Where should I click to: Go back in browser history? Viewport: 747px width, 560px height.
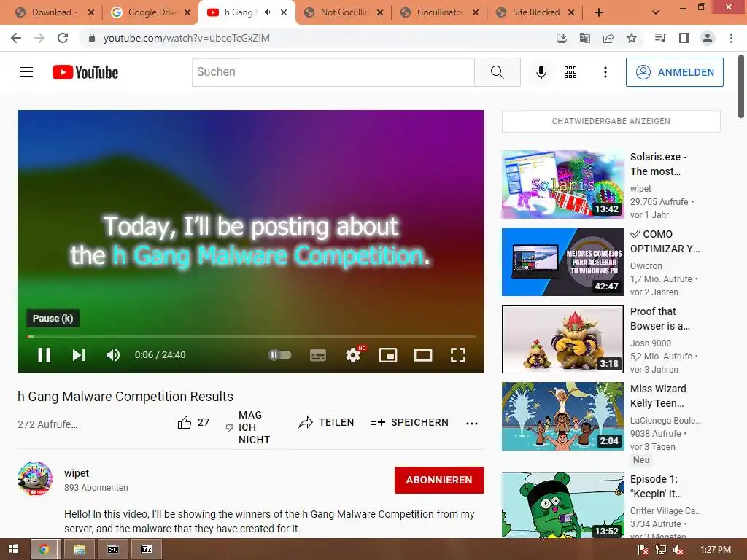pyautogui.click(x=16, y=38)
